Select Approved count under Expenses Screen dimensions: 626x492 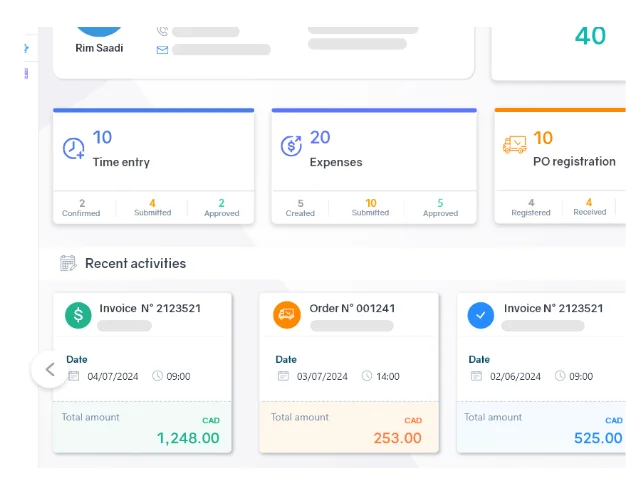[440, 207]
